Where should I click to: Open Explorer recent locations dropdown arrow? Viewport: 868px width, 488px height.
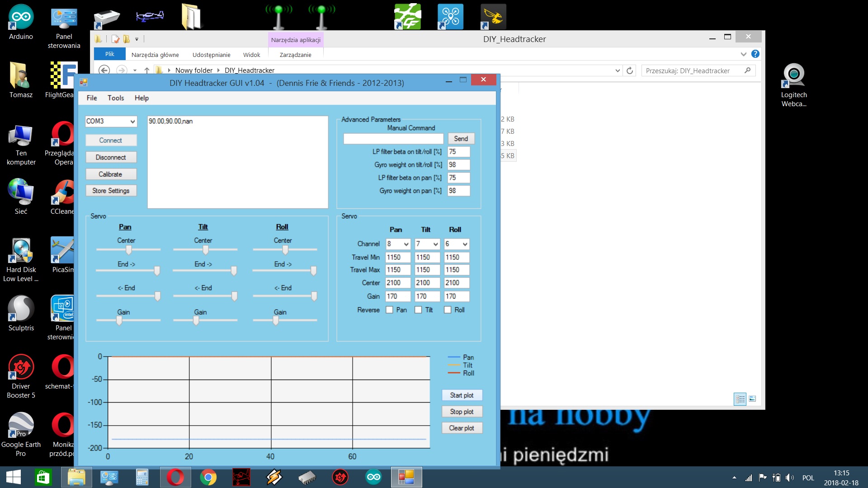click(135, 70)
